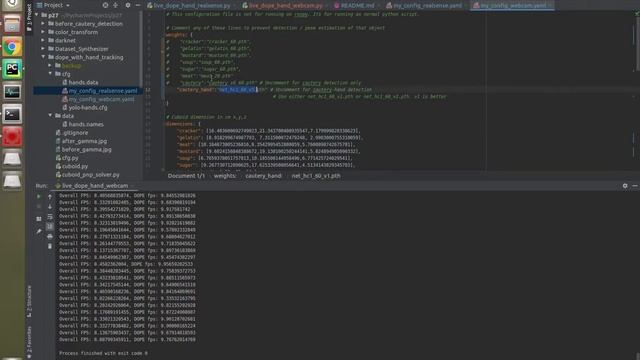Viewport: 640px width, 360px height.
Task: Expand the Dataset_Synthesizer folder
Action: pos(43,49)
